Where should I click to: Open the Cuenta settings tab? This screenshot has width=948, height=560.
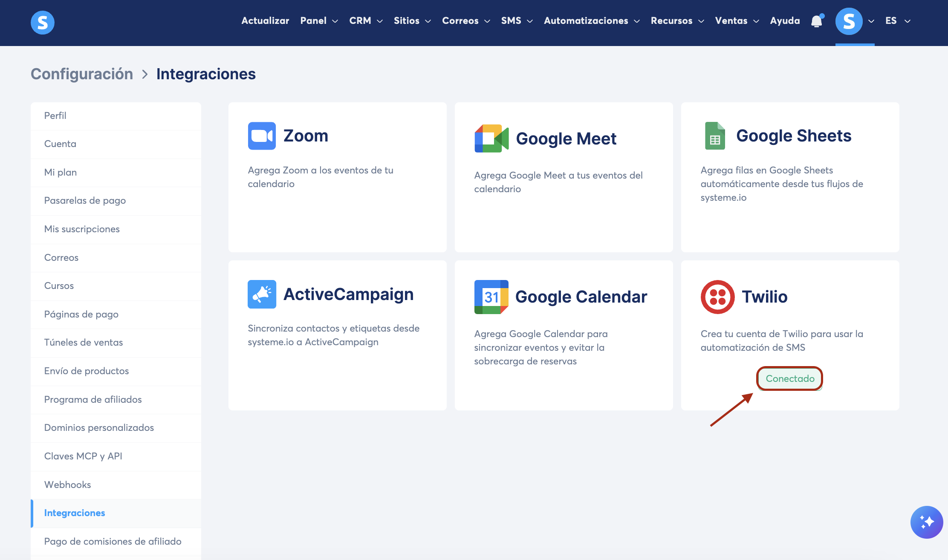click(116, 144)
